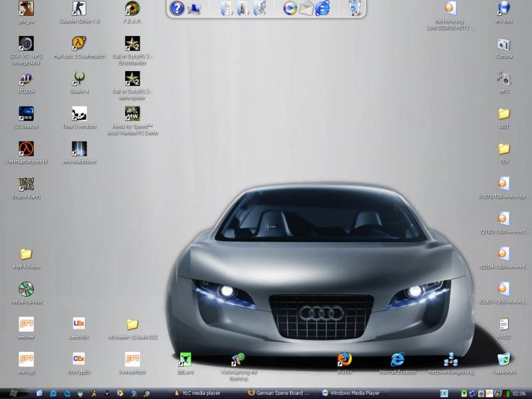
Task: Click the help question mark in the top dock
Action: click(176, 8)
